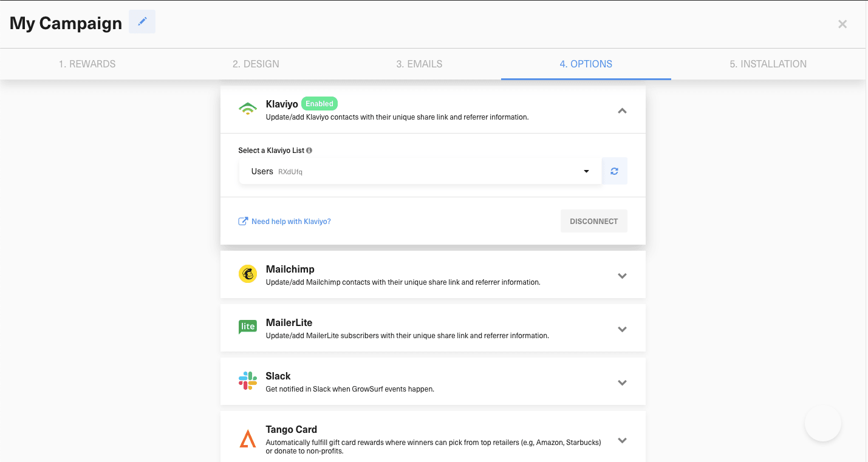This screenshot has width=868, height=462.
Task: Expand the Mailchimp integration section
Action: click(622, 276)
